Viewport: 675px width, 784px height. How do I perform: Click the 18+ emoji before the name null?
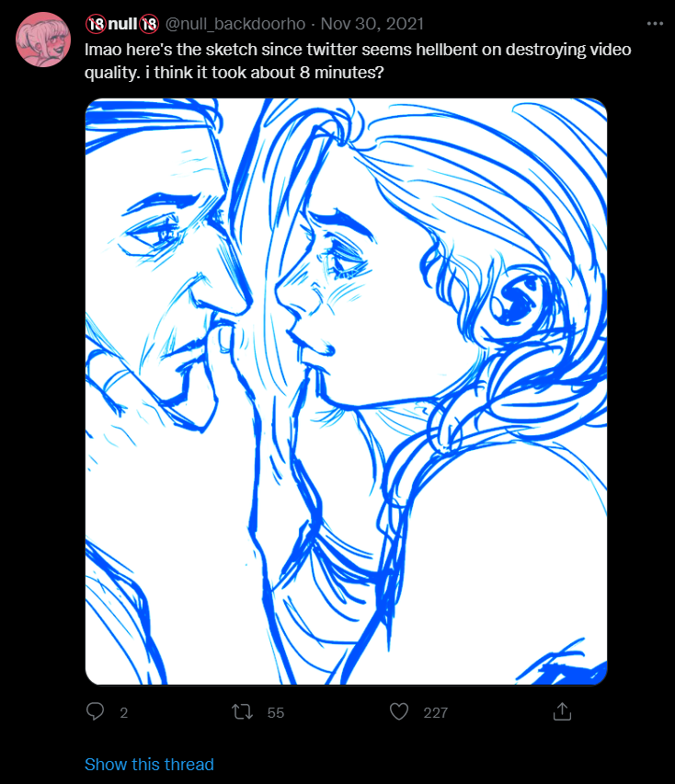[96, 24]
